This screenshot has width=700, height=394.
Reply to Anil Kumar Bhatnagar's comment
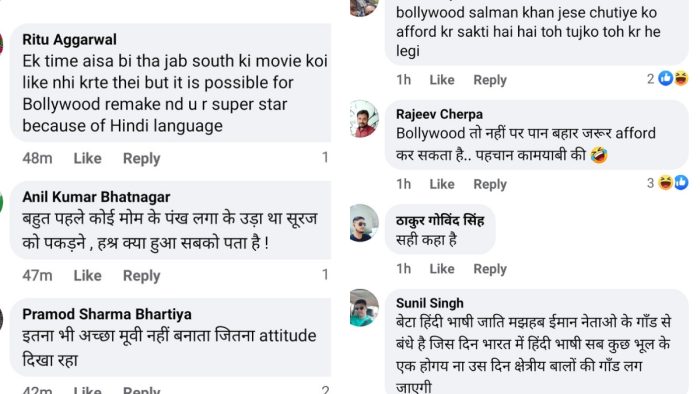point(142,276)
